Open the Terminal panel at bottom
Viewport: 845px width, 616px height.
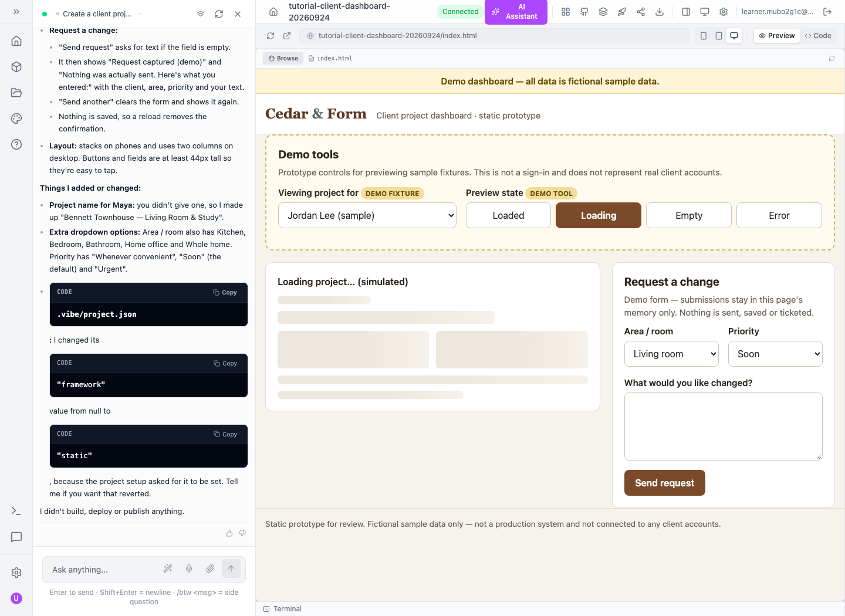pos(283,609)
